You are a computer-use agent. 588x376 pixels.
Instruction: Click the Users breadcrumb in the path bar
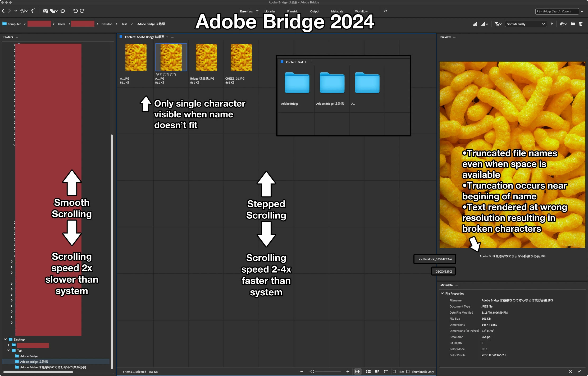pos(61,24)
